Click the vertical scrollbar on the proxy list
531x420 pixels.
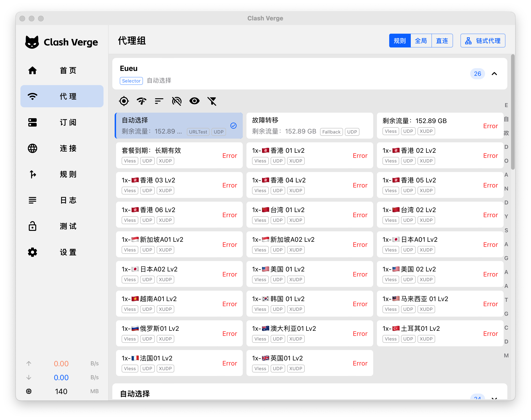pos(513,112)
